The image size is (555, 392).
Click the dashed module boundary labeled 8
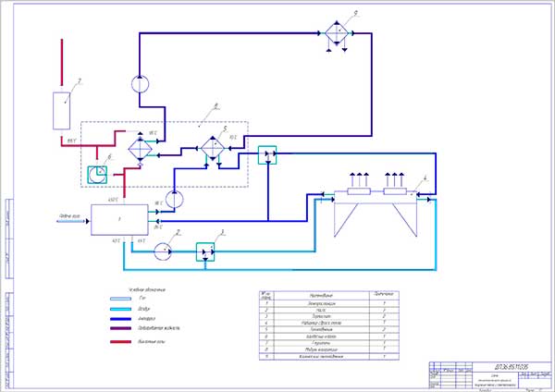click(x=165, y=154)
